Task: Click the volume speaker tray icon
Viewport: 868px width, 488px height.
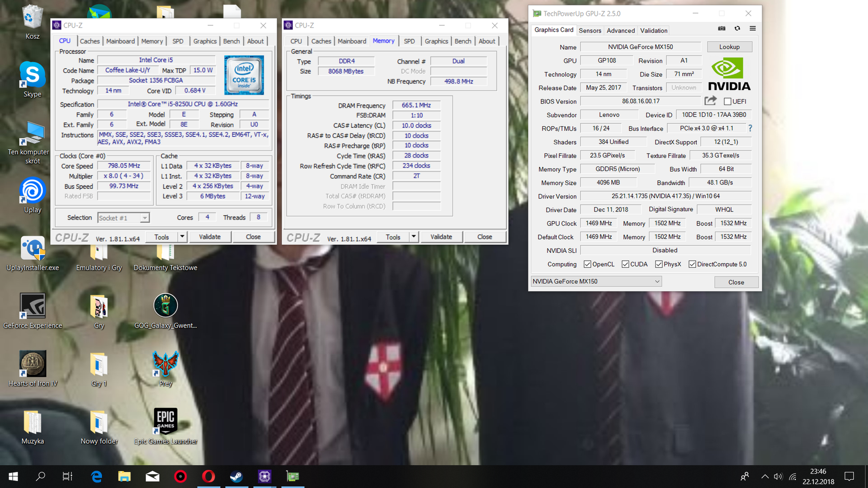Action: point(778,476)
